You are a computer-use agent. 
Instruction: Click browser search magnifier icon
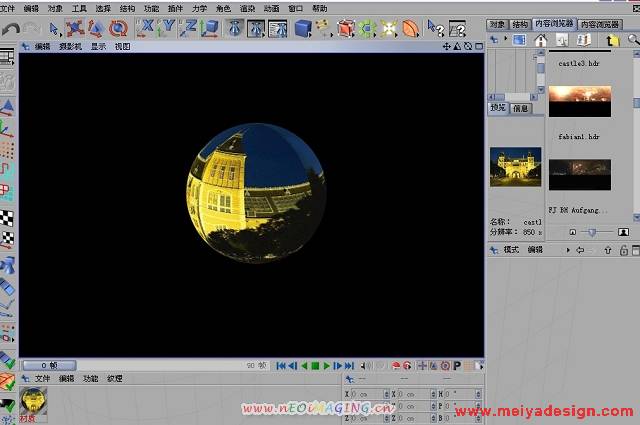(633, 40)
